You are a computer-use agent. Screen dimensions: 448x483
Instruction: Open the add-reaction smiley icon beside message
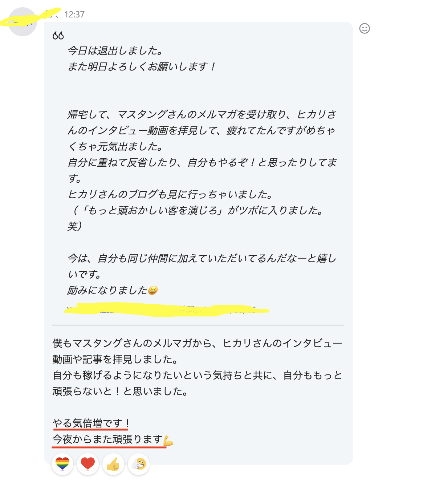[364, 28]
